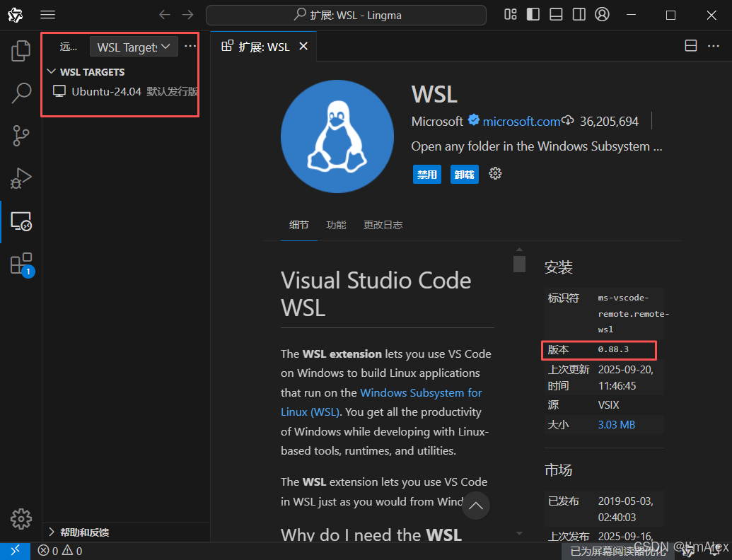Screen dimensions: 732x560
Task: Open the Manage gear at bottom left
Action: pos(21,518)
